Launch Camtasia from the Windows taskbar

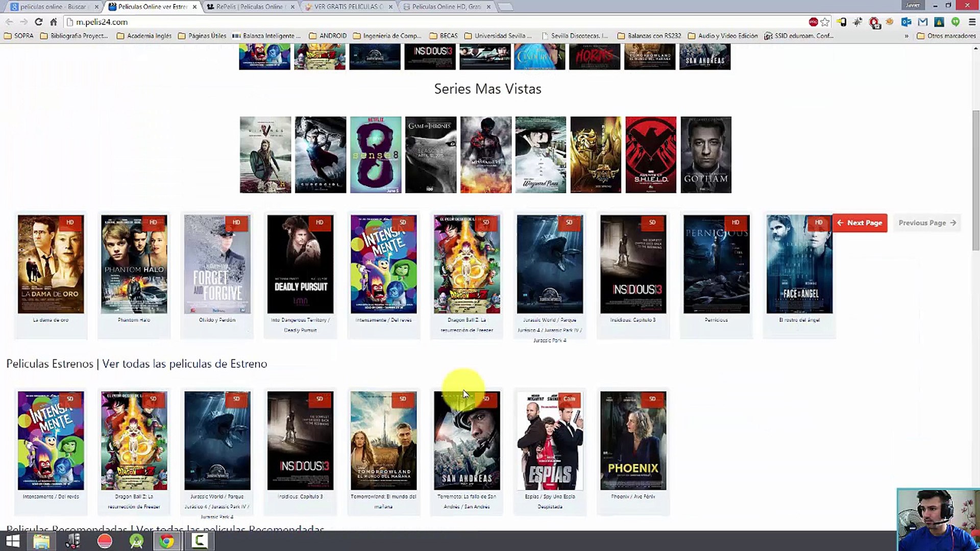[x=200, y=541]
